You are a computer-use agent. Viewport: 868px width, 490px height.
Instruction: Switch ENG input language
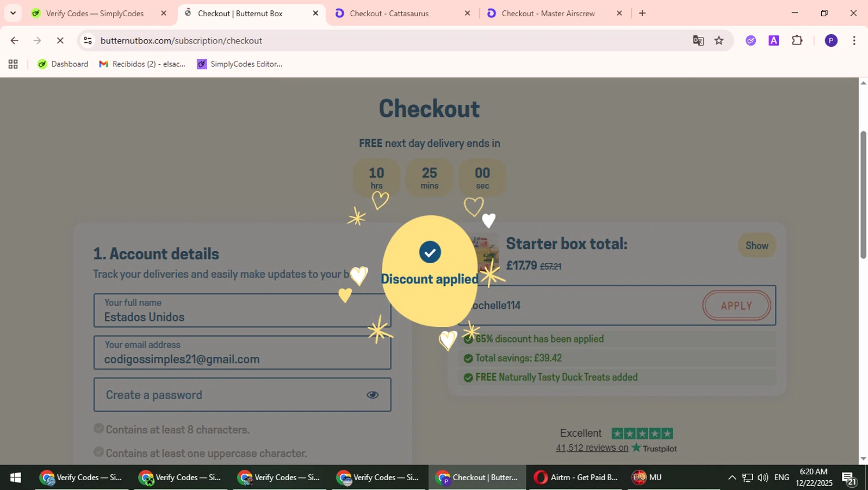point(782,478)
